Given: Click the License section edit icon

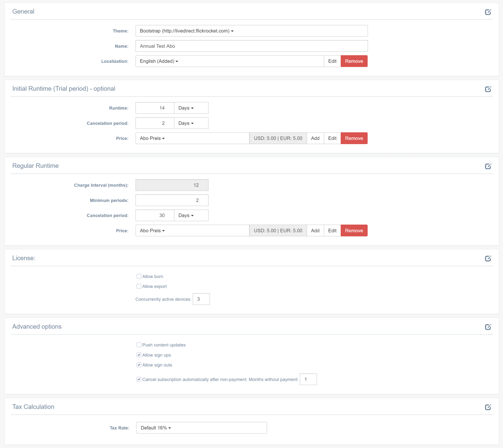Looking at the screenshot, I should click(x=488, y=259).
